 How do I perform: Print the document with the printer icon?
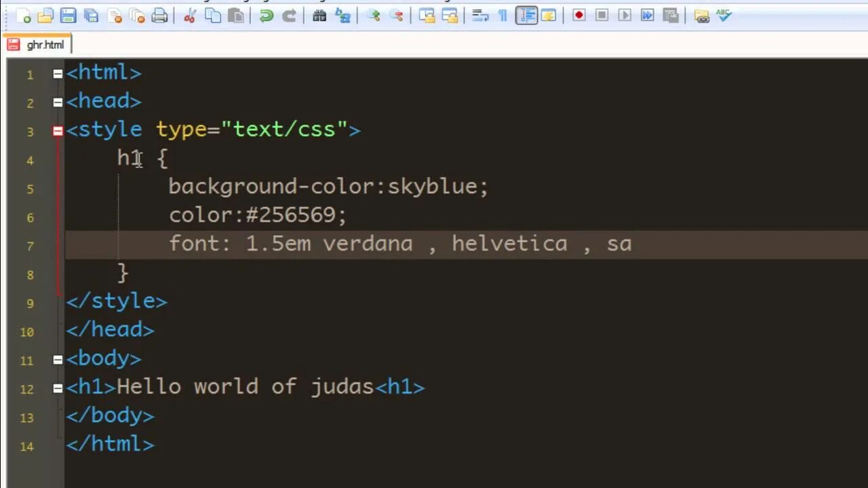[x=159, y=16]
